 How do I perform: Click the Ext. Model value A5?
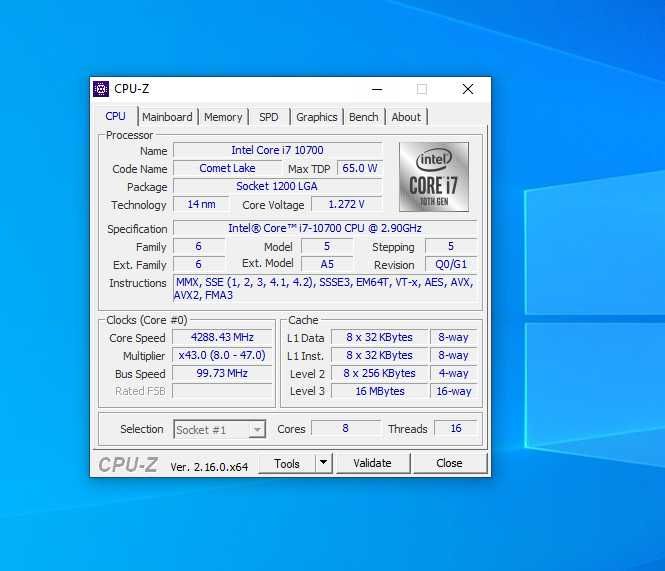[x=327, y=264]
